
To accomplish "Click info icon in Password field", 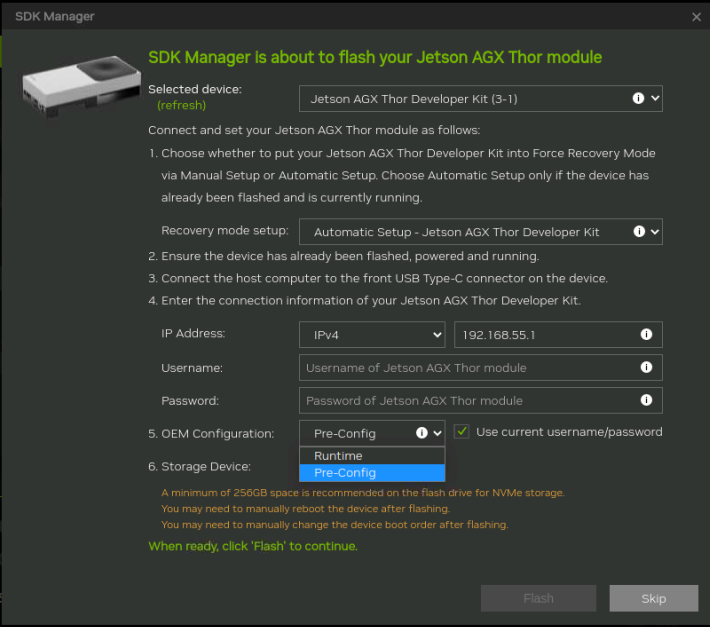I will pos(646,400).
